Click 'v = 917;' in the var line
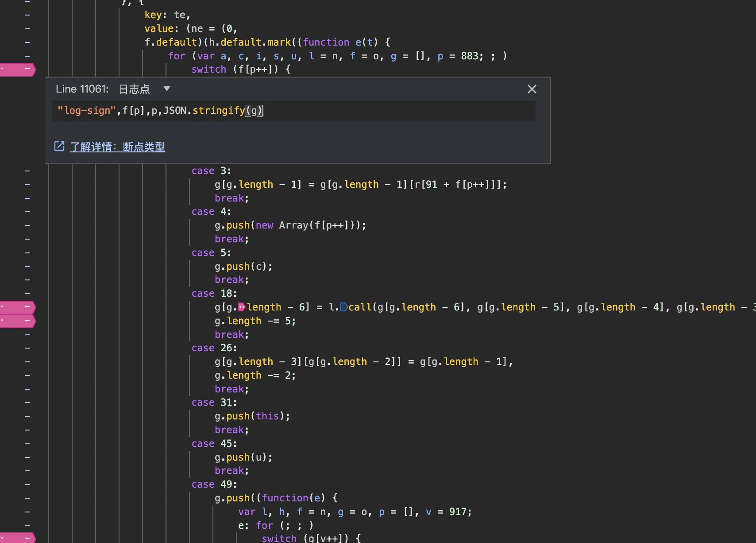 click(449, 512)
